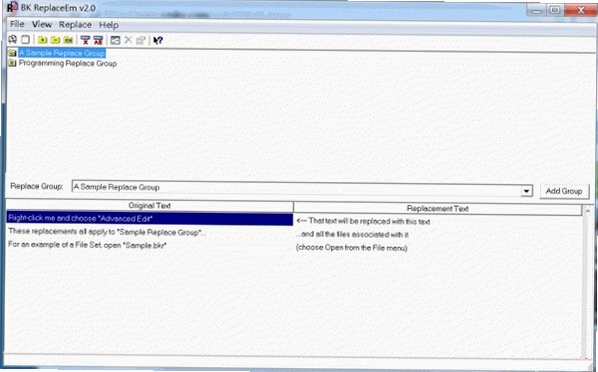Open the Help menu
598x372 pixels.
pyautogui.click(x=109, y=25)
